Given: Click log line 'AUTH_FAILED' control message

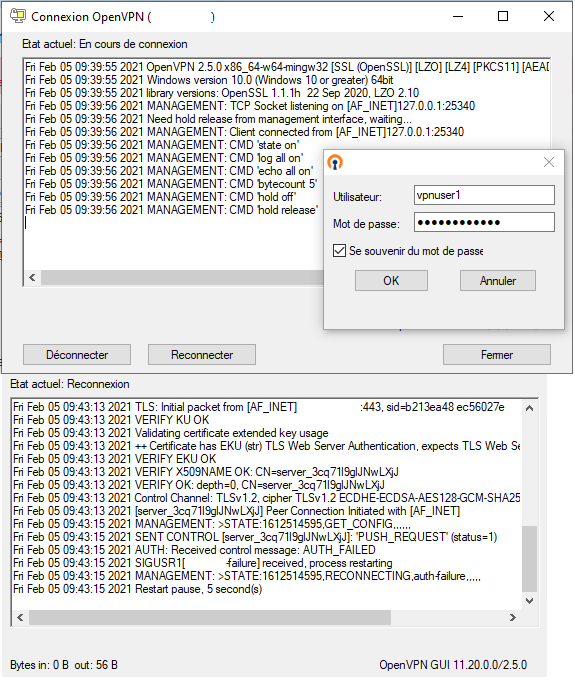Looking at the screenshot, I should click(x=195, y=551).
